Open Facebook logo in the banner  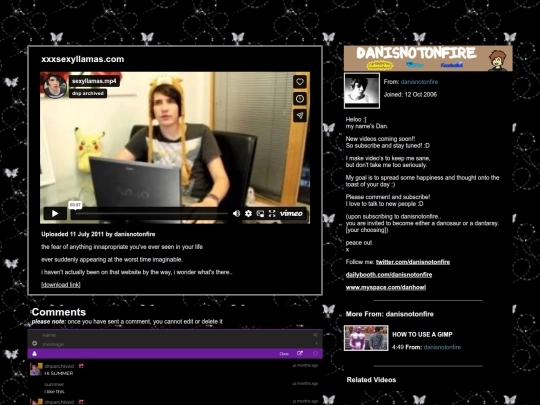click(x=451, y=65)
